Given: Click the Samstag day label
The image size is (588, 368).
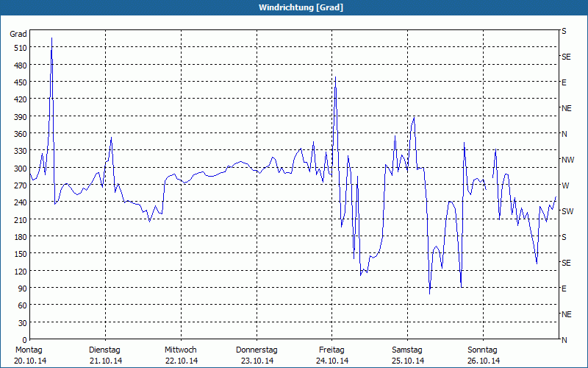Looking at the screenshot, I should point(407,350).
